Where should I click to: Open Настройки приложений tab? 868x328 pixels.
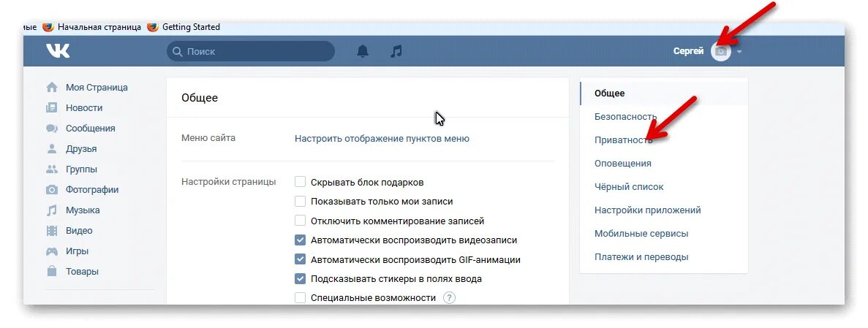[664, 210]
